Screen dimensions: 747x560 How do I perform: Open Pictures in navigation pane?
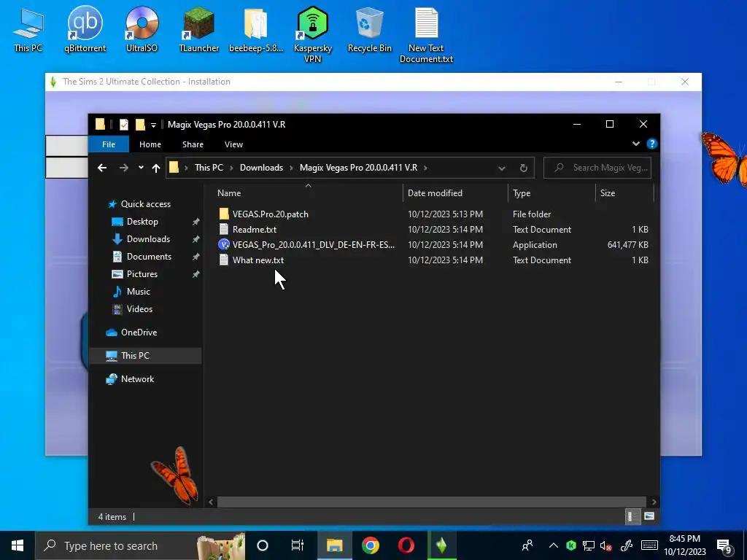click(142, 274)
